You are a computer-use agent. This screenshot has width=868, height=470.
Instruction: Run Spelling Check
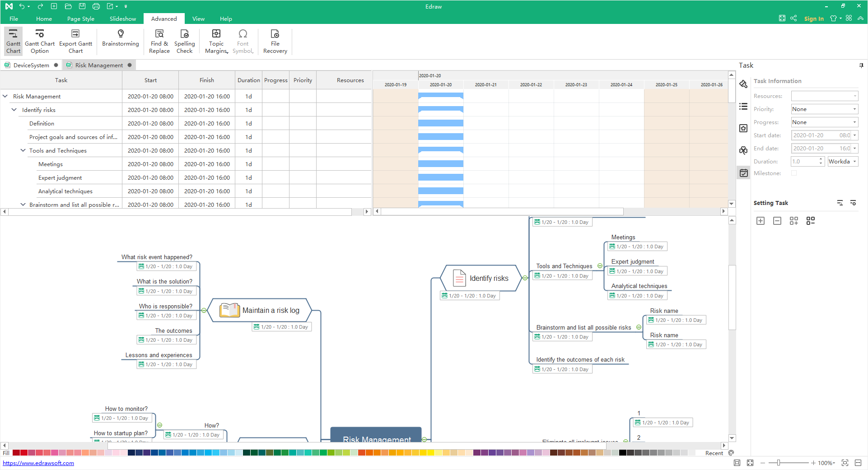[x=184, y=42]
